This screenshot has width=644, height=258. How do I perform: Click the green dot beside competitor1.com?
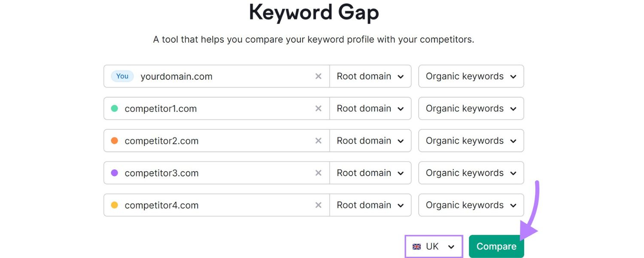114,108
